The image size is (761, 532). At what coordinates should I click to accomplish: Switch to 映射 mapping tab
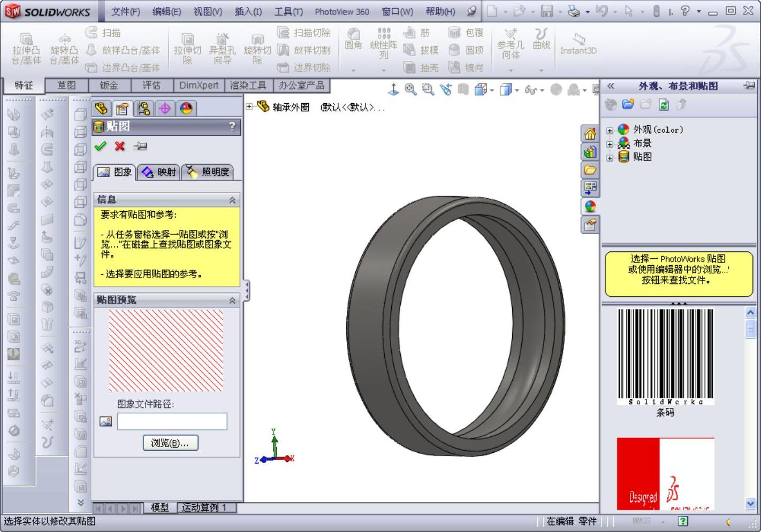click(x=158, y=172)
